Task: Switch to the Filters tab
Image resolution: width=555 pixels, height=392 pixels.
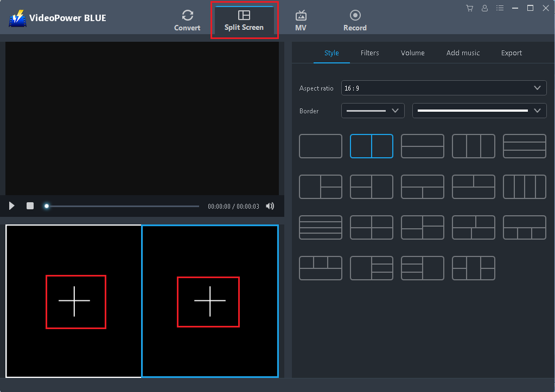Action: (x=369, y=53)
